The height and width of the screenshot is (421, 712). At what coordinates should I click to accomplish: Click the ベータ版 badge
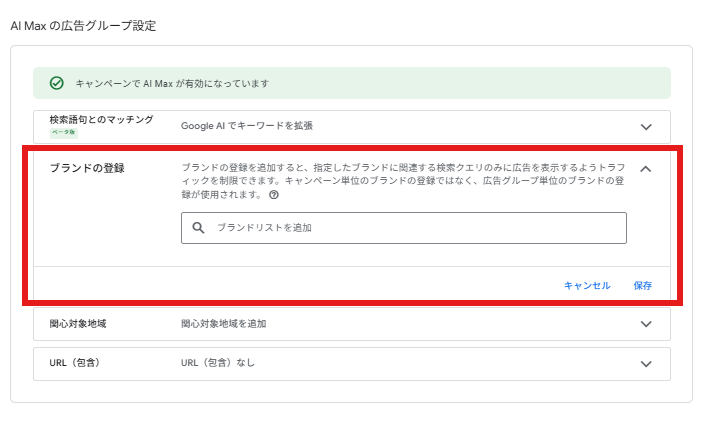(64, 132)
